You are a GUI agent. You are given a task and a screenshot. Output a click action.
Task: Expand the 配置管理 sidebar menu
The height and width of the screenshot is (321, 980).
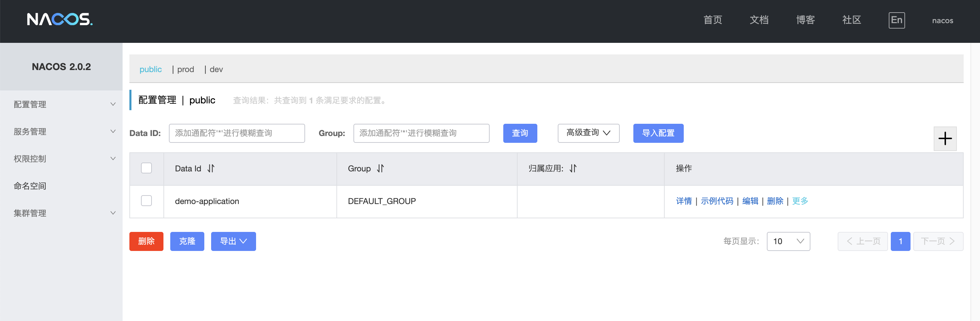pyautogui.click(x=61, y=104)
